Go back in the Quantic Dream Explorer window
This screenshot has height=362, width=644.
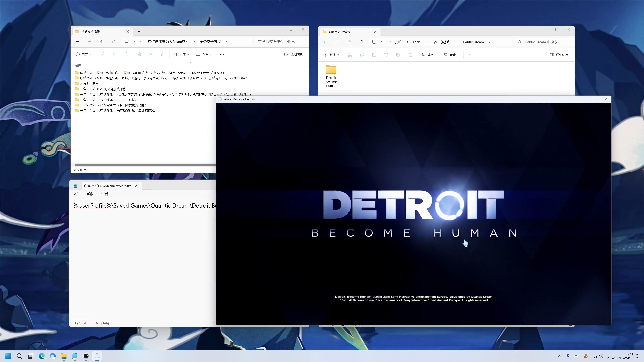click(x=325, y=42)
